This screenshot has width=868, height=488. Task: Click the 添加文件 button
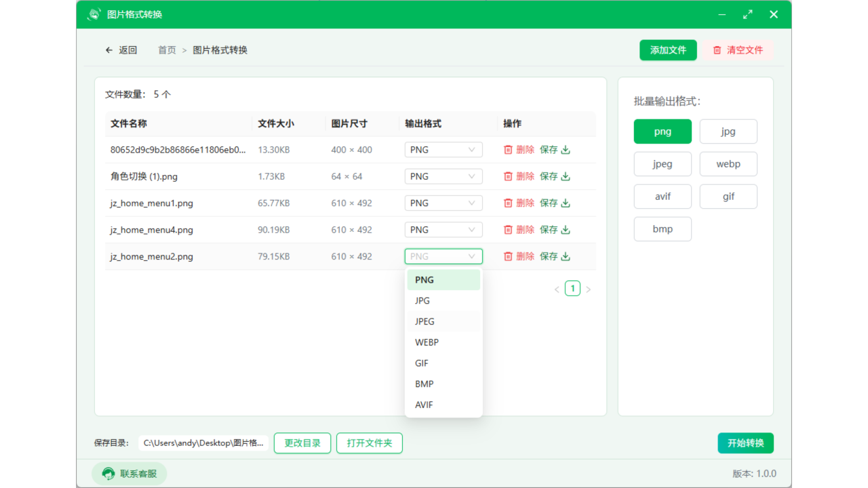[x=668, y=50]
